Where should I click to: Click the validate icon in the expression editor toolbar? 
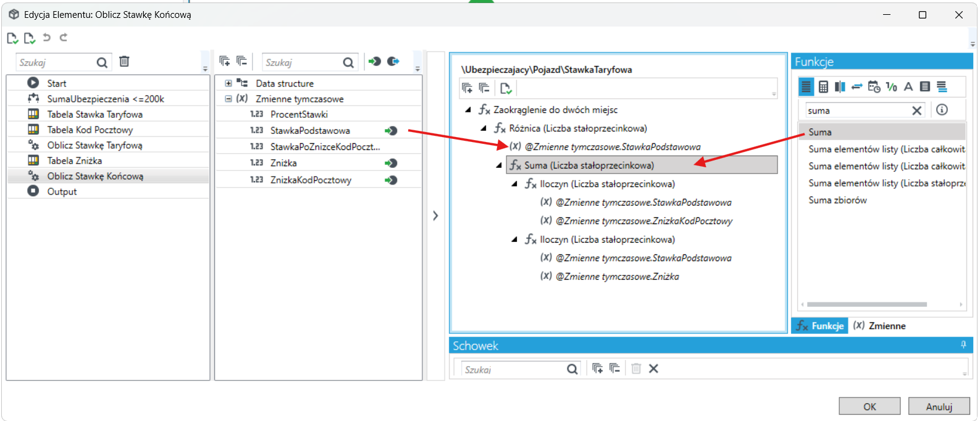pyautogui.click(x=506, y=88)
